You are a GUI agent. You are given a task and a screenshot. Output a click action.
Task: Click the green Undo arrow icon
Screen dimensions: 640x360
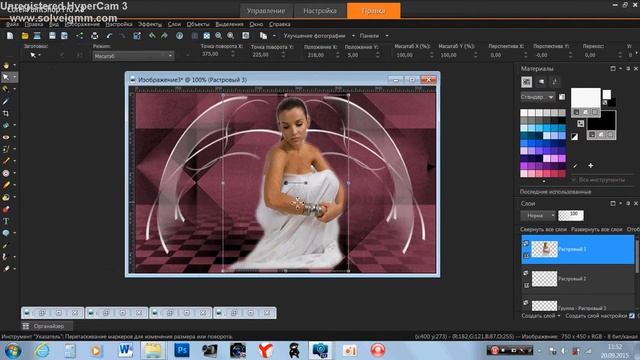tap(152, 36)
